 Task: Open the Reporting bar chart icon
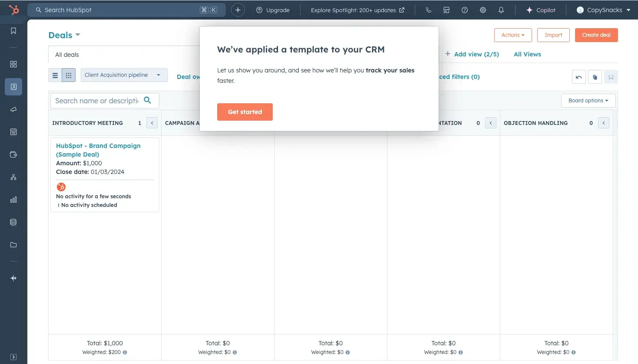(x=13, y=200)
